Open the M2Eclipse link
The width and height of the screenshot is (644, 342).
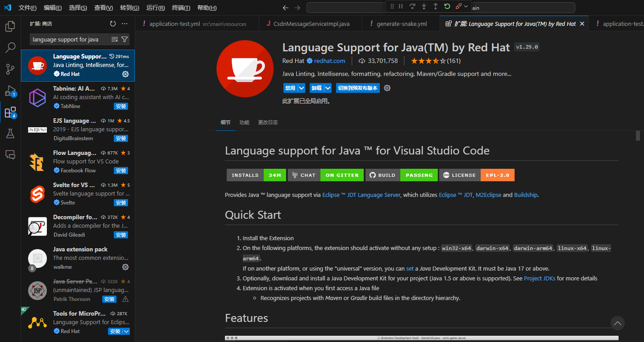(488, 195)
